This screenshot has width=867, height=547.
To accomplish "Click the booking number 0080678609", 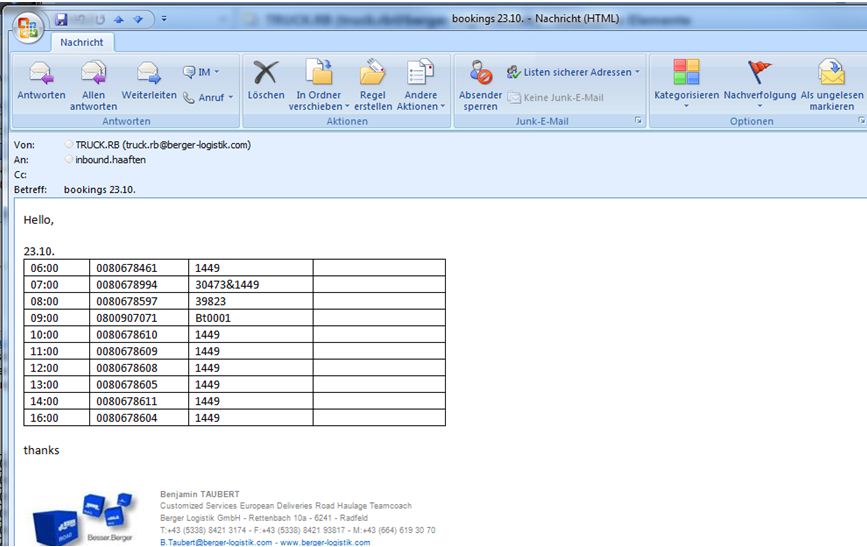I will pyautogui.click(x=127, y=351).
